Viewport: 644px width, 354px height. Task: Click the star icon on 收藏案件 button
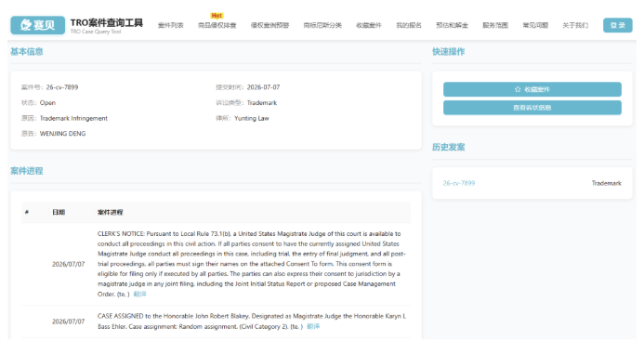point(518,89)
